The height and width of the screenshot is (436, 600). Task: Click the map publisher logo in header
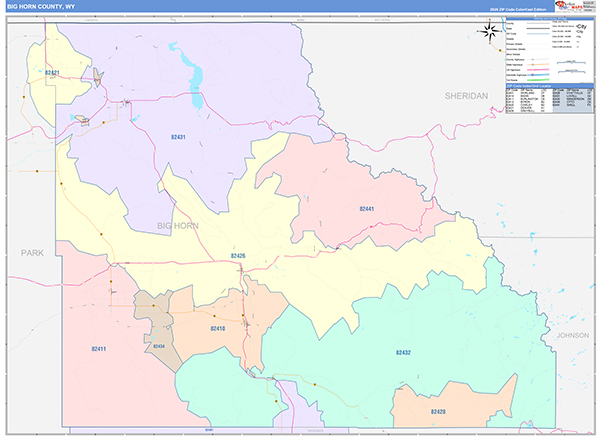[x=568, y=5]
